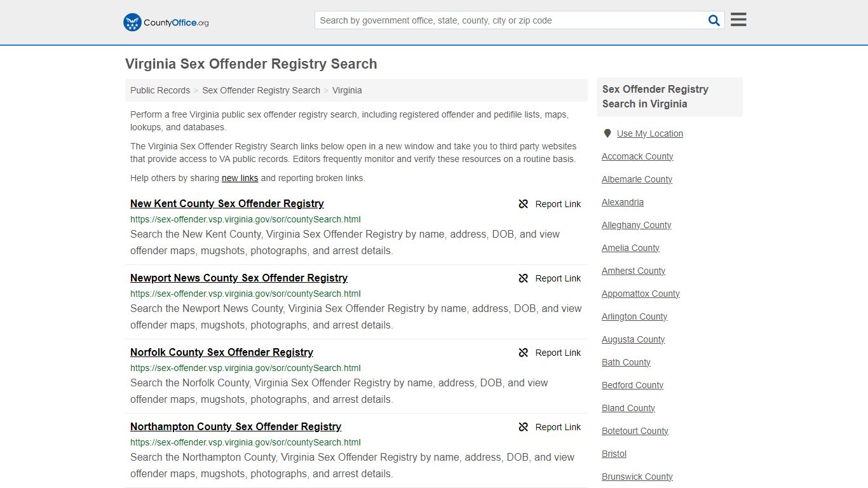The image size is (868, 488).
Task: Open Norfolk County Sex Offender Registry
Action: click(222, 352)
